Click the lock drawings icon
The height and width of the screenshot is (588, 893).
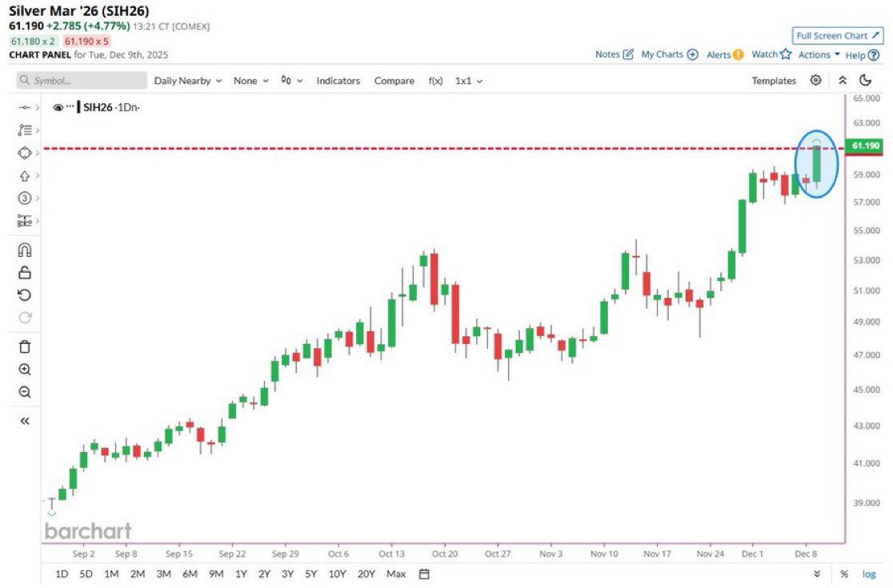click(x=24, y=272)
